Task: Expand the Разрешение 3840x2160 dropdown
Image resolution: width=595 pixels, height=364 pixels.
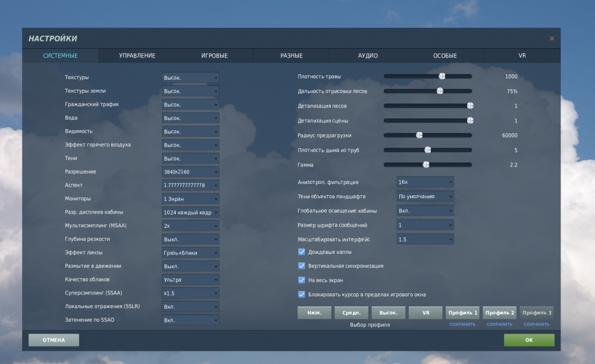Action: point(190,172)
